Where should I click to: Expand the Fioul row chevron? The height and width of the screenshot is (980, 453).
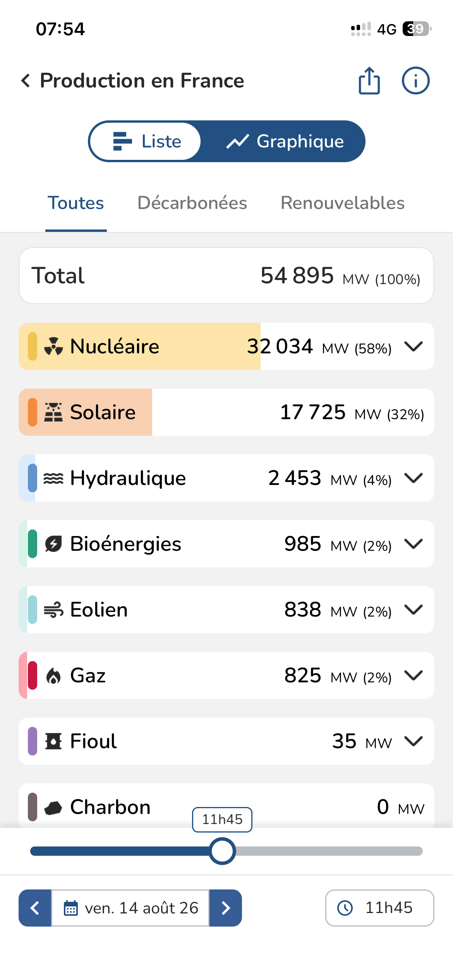pyautogui.click(x=414, y=741)
